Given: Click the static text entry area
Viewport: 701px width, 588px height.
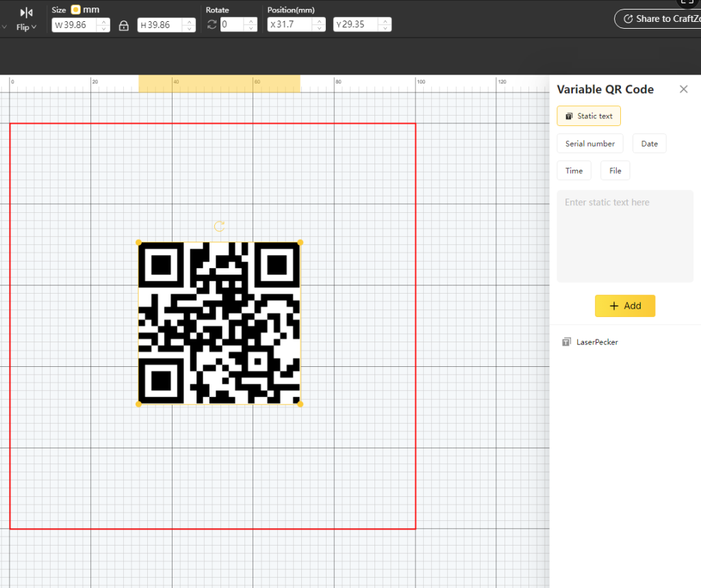Looking at the screenshot, I should point(625,236).
